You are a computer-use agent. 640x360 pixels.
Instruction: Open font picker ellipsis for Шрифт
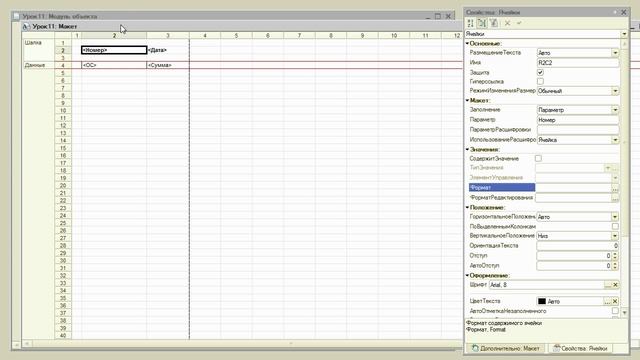[x=608, y=285]
